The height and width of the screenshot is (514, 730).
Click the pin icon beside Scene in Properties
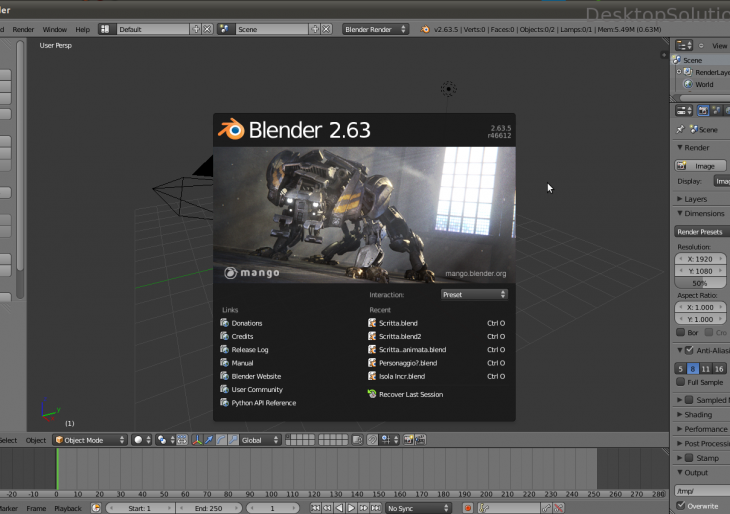click(681, 130)
